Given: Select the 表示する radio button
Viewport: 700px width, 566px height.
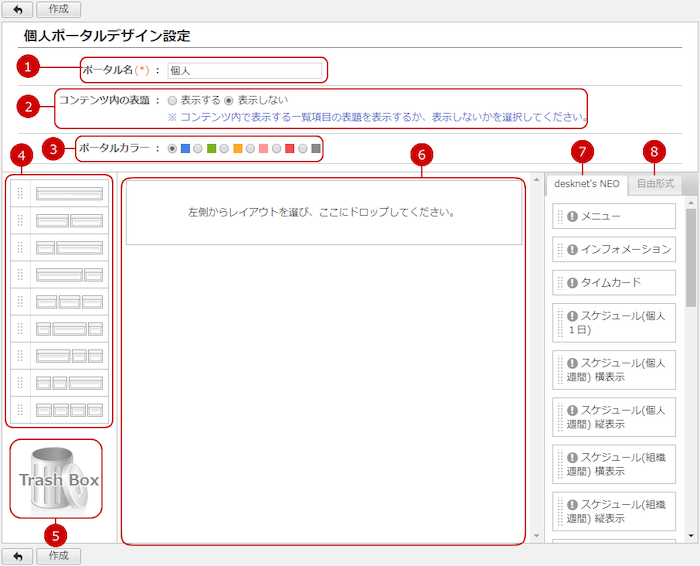Looking at the screenshot, I should click(x=173, y=101).
